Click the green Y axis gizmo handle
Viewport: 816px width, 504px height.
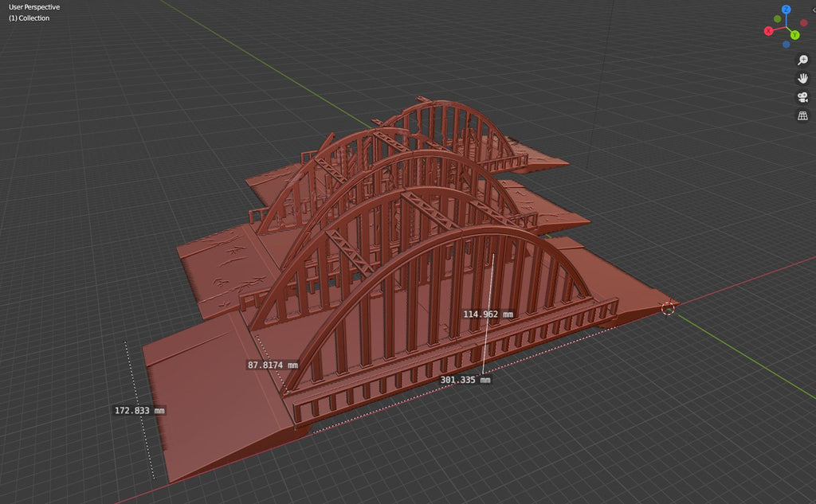point(794,35)
